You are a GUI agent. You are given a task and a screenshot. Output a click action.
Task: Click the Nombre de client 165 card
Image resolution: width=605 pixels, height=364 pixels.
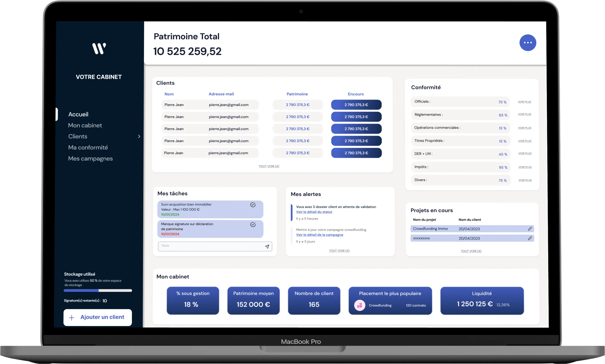(314, 301)
